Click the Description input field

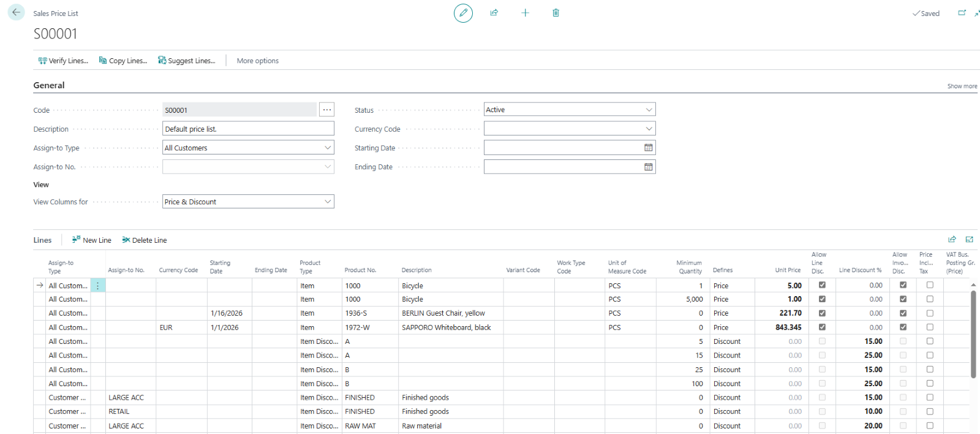(x=248, y=129)
